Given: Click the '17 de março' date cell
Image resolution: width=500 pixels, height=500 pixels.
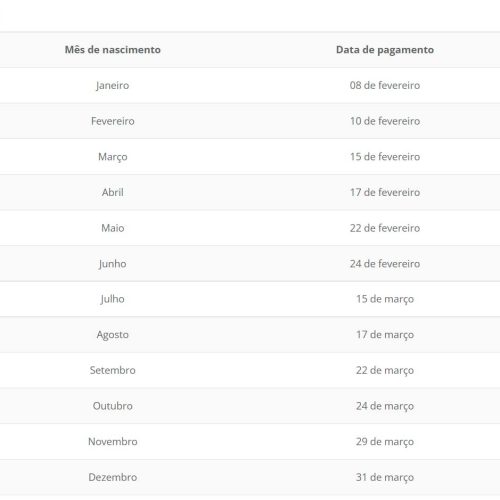Looking at the screenshot, I should [385, 335].
